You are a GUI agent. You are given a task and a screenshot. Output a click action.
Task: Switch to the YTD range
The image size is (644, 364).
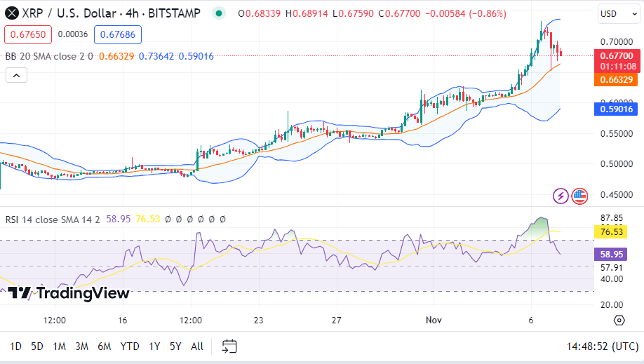click(129, 346)
